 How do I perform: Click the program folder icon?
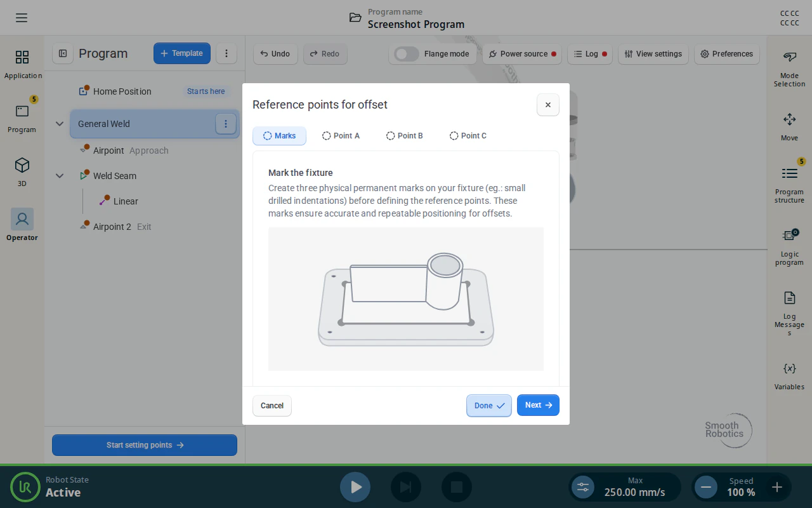(355, 18)
